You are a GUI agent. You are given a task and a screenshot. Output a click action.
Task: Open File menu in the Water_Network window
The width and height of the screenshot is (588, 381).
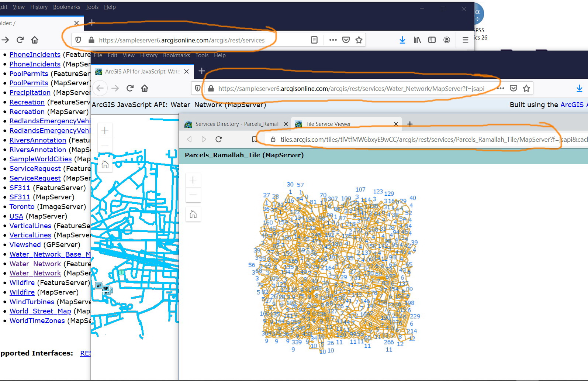[98, 55]
